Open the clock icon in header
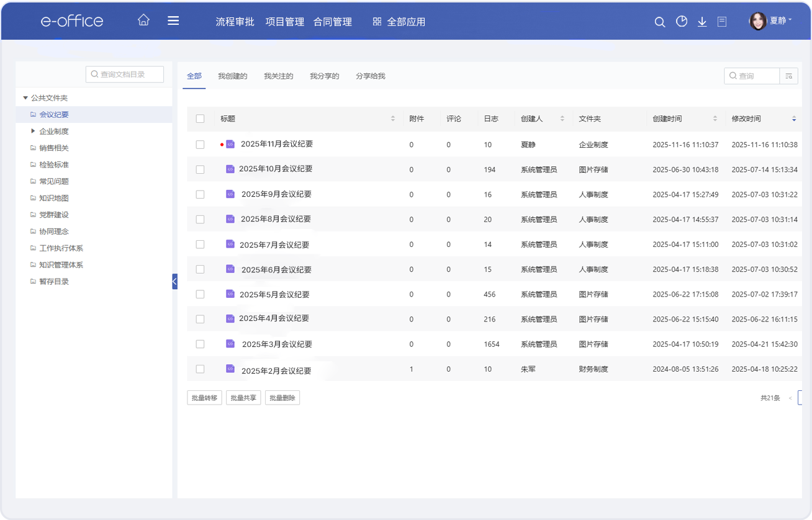Screen dimensions: 812x520 [682, 22]
